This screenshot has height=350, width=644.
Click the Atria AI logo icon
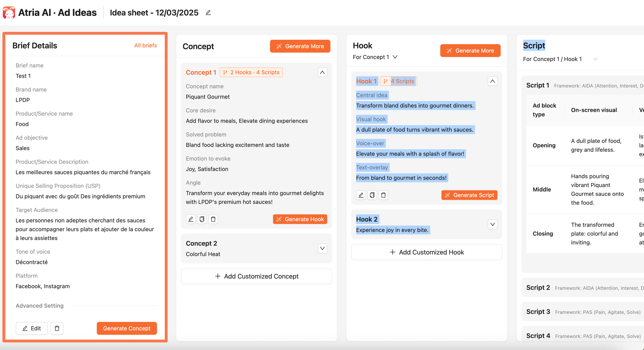click(9, 12)
